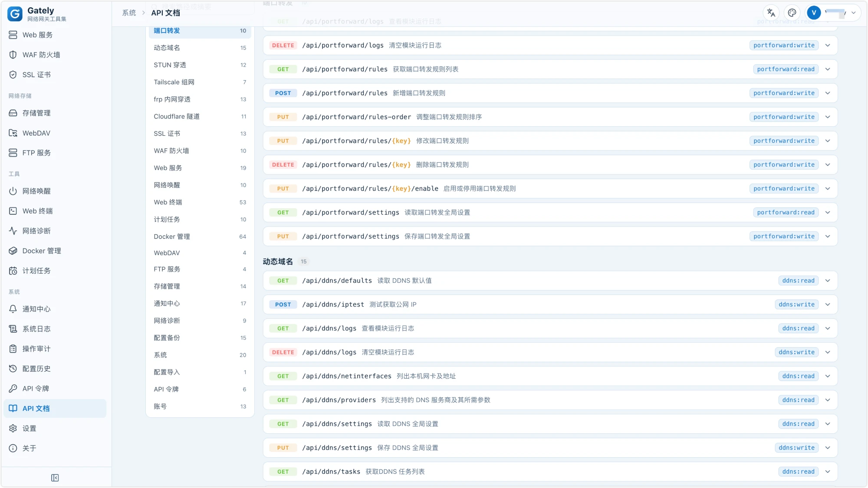The height and width of the screenshot is (488, 868).
Task: Open WebDAV in the left sidebar
Action: pyautogui.click(x=55, y=133)
